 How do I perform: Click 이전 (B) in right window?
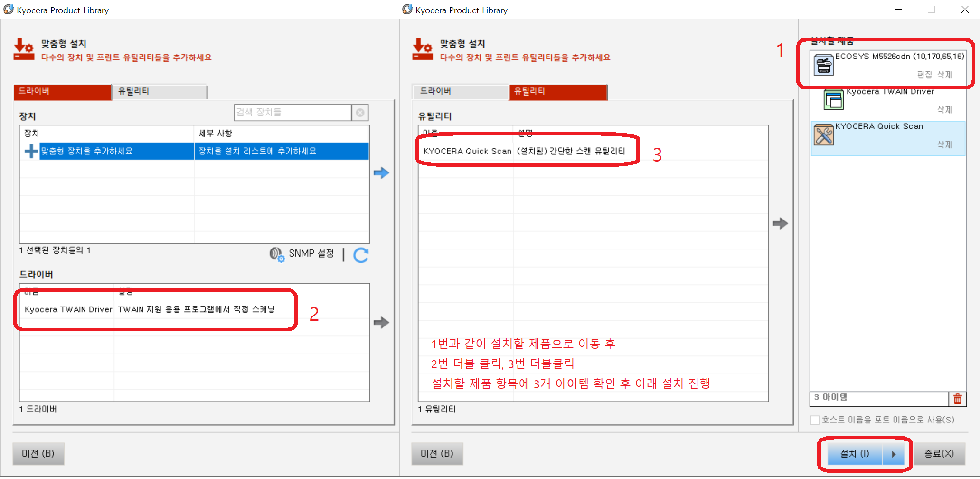pos(437,454)
